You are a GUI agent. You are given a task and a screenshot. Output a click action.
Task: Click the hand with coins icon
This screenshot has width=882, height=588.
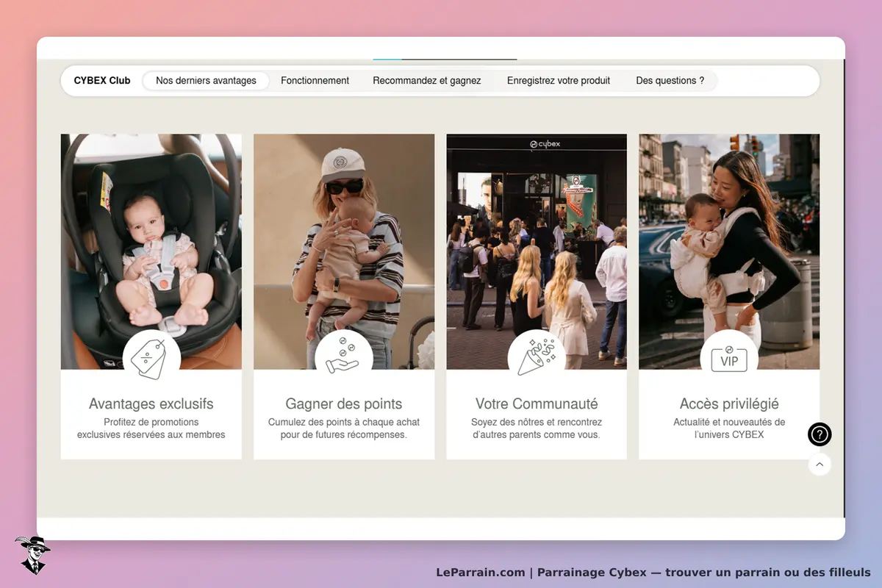[343, 359]
